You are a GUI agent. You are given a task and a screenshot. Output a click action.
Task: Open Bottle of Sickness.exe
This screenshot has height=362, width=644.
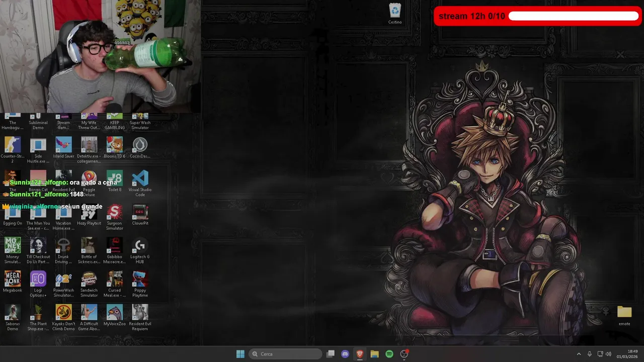tap(89, 250)
